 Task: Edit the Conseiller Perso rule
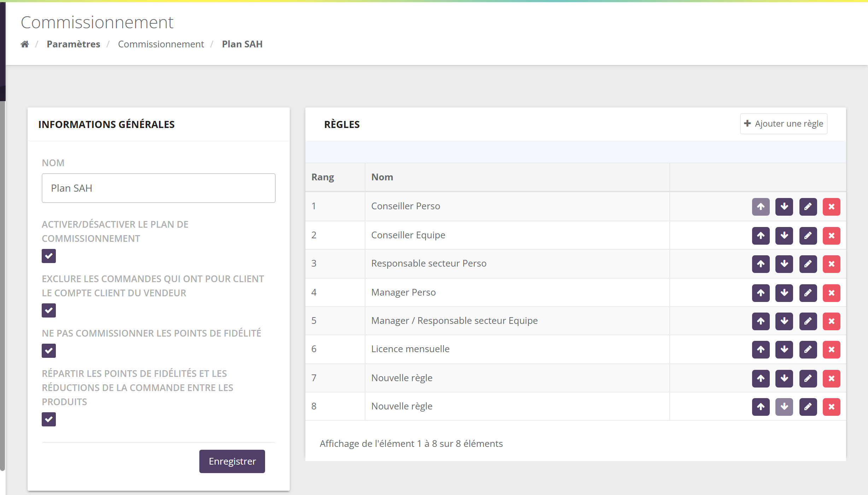(808, 206)
